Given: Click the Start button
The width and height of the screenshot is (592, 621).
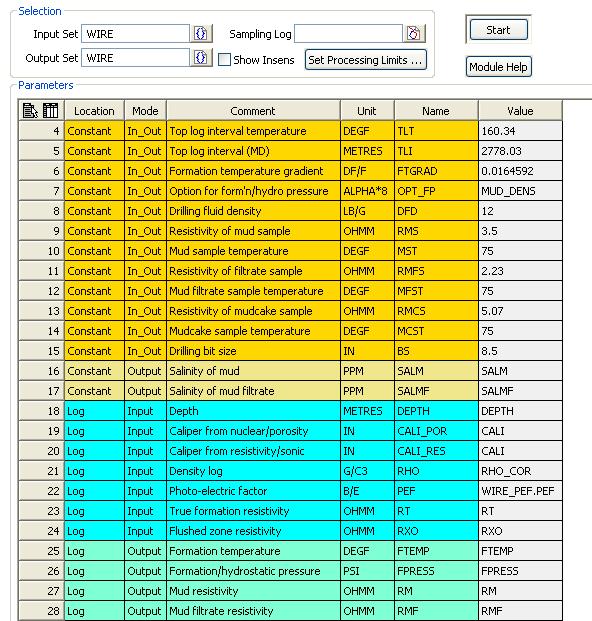Looking at the screenshot, I should coord(499,30).
